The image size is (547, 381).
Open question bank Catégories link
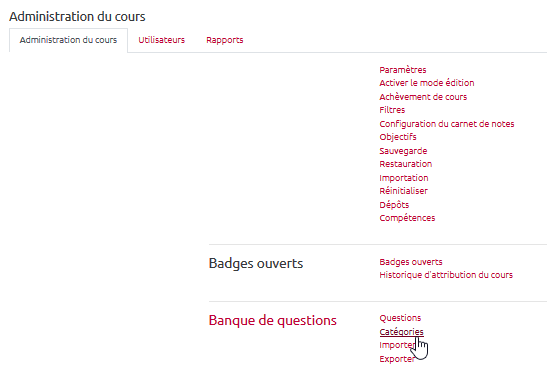point(401,332)
